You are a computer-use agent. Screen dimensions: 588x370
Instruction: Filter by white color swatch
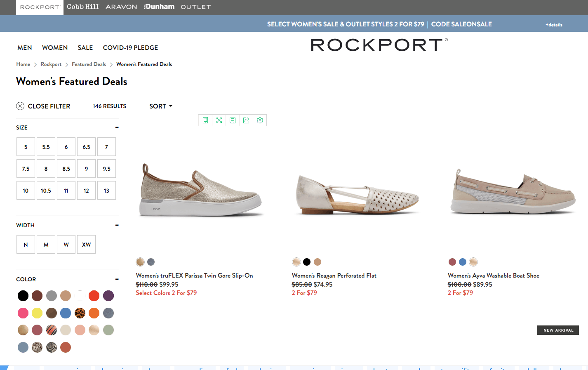(x=80, y=296)
